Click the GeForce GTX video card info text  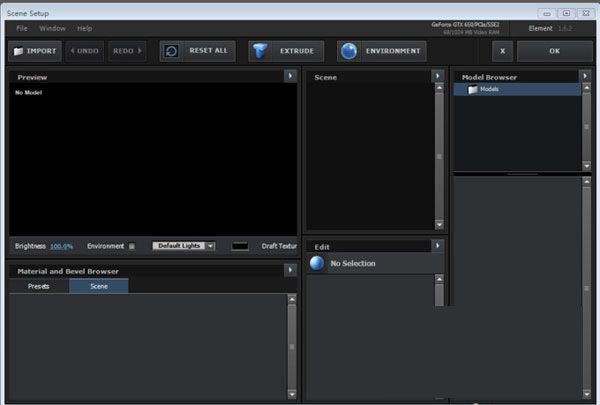pyautogui.click(x=465, y=24)
